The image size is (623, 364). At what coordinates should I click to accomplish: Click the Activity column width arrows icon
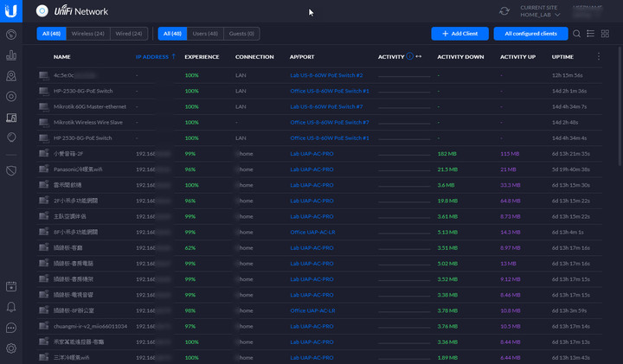(419, 56)
